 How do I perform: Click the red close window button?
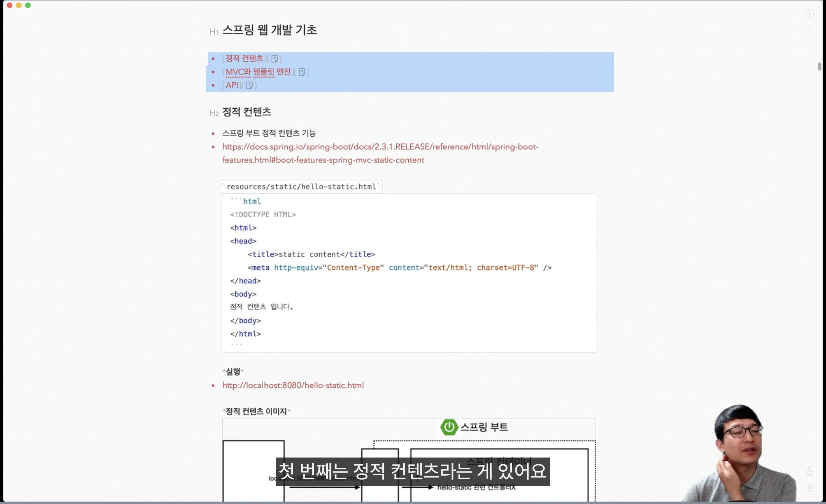point(9,5)
